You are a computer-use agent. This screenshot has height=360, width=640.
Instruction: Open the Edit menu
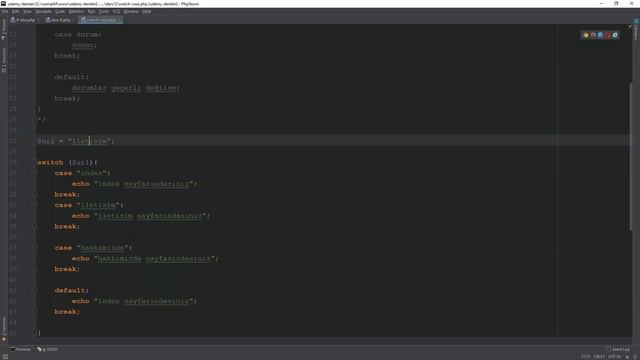click(x=16, y=12)
